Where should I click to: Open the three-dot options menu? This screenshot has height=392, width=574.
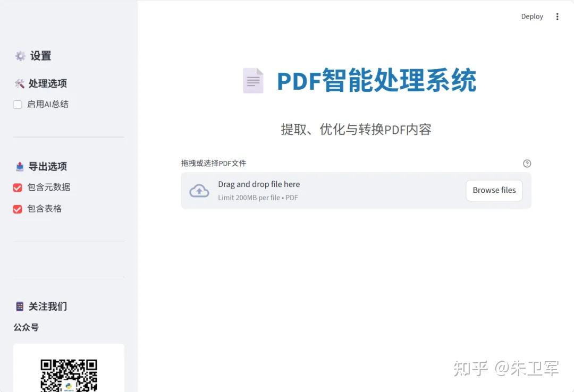click(x=557, y=16)
